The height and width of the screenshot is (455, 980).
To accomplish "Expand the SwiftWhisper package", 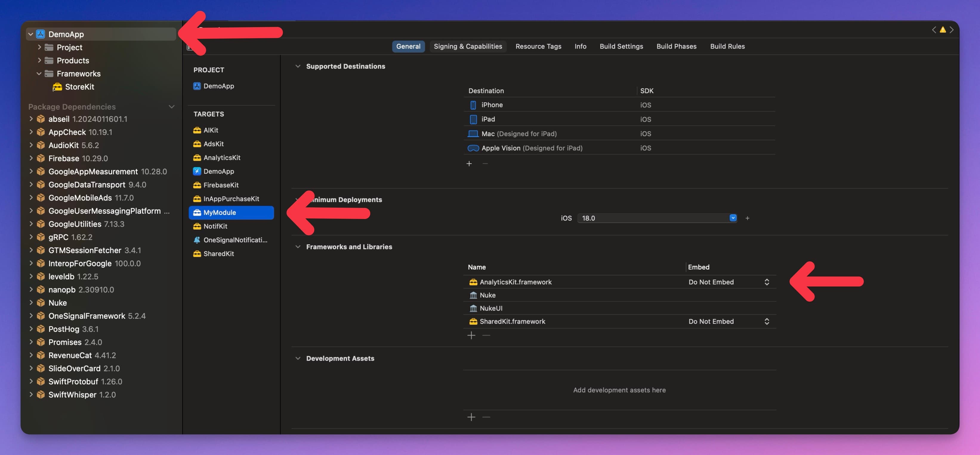I will tap(31, 395).
